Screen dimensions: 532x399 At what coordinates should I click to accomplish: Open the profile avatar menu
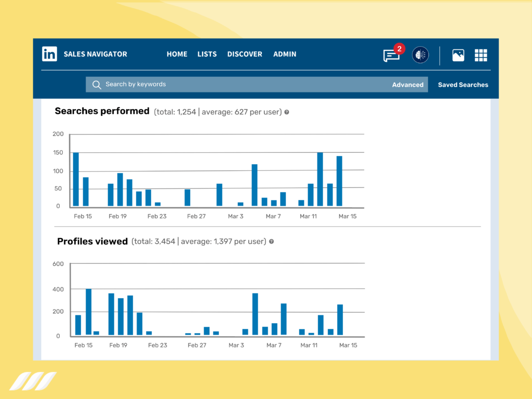[420, 55]
